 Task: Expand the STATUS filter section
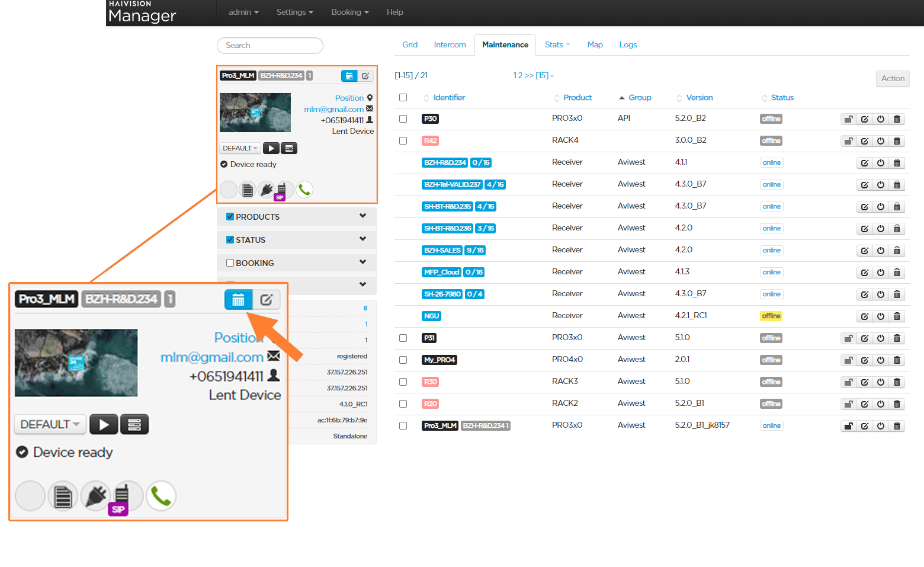[362, 239]
